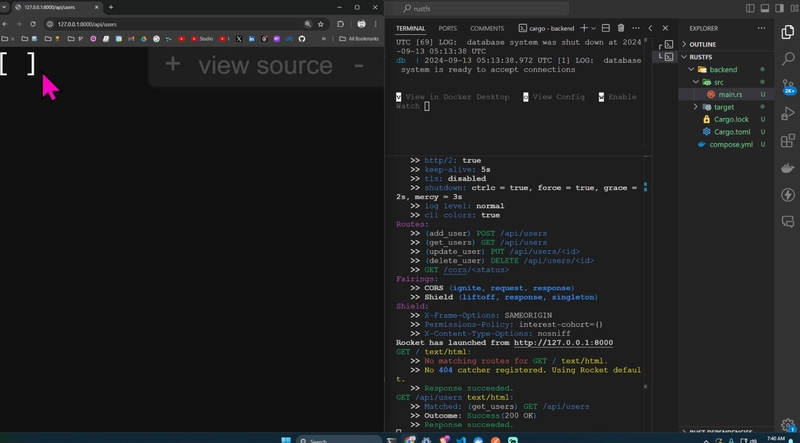Image resolution: width=800 pixels, height=443 pixels.
Task: Open Explorer views and more actions ellipsis
Action: pyautogui.click(x=761, y=28)
